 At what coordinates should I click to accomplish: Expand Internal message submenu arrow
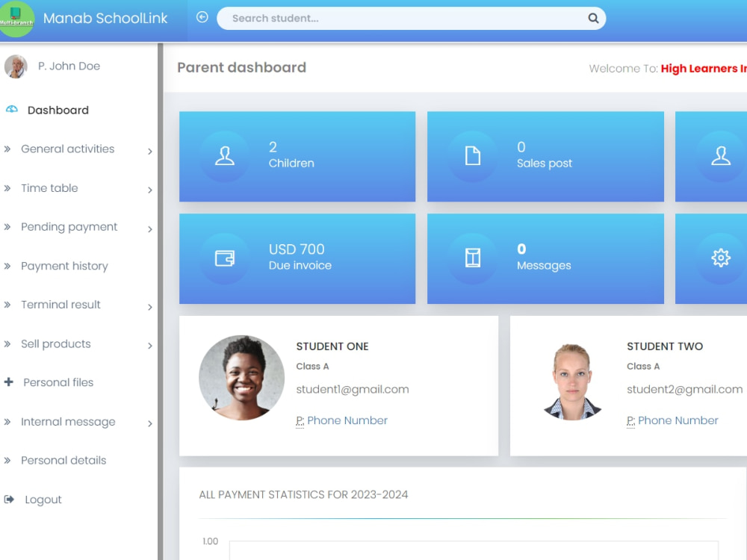pos(150,424)
